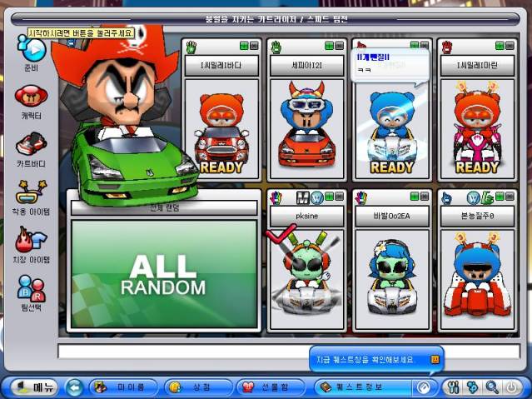Click player name 본능질주0
Image resolution: width=532 pixels, height=399 pixels.
pyautogui.click(x=477, y=216)
